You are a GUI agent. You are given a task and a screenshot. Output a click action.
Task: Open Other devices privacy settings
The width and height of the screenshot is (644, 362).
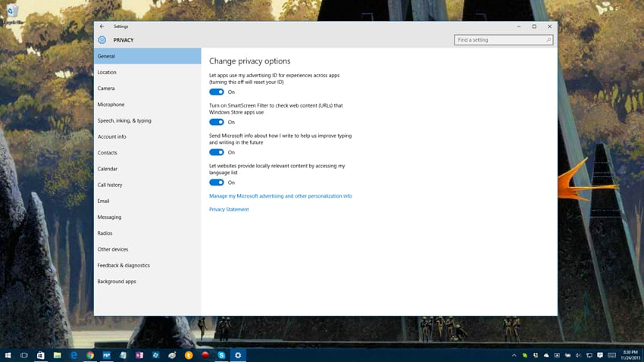pyautogui.click(x=148, y=249)
